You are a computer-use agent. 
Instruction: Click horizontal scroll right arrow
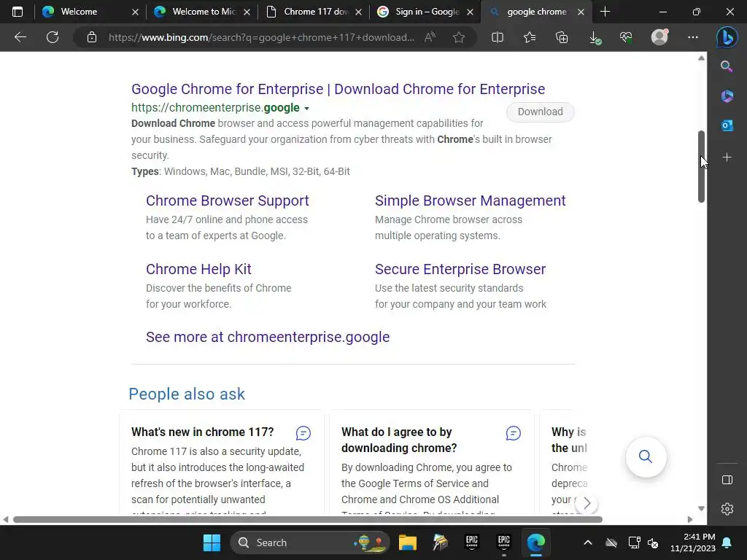(690, 519)
